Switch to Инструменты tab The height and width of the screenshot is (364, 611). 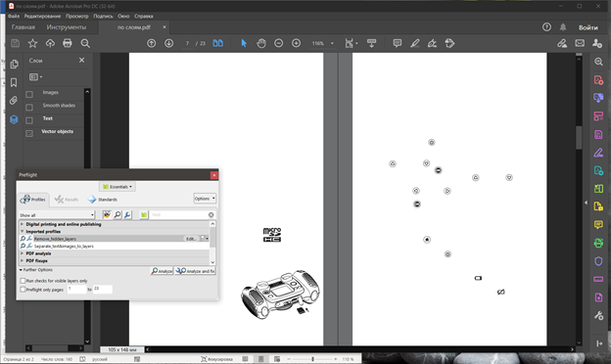tap(67, 27)
